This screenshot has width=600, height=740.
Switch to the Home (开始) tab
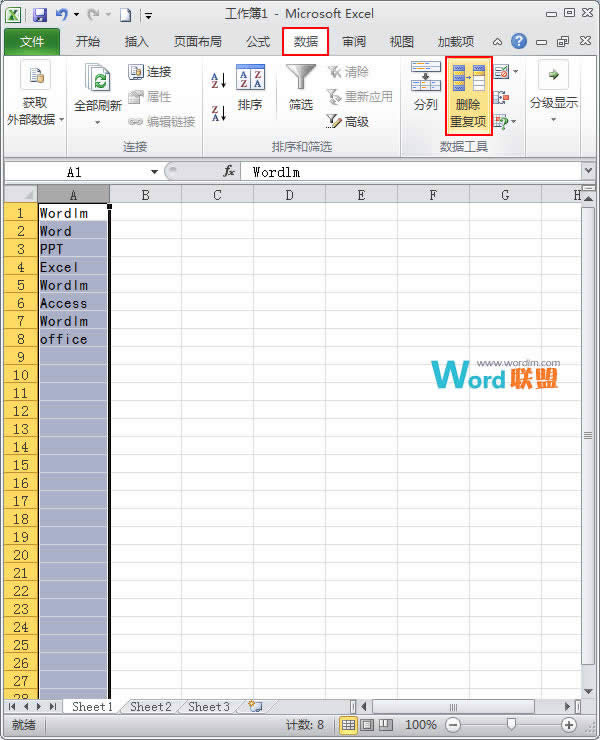(87, 42)
